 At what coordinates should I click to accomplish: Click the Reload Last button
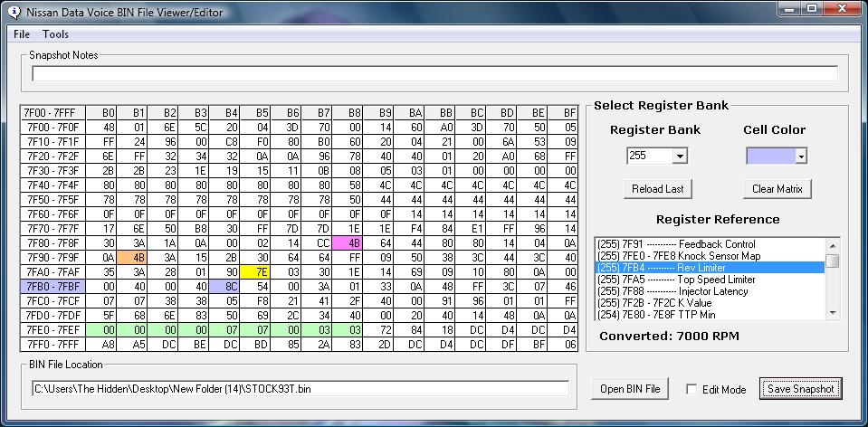click(x=658, y=189)
